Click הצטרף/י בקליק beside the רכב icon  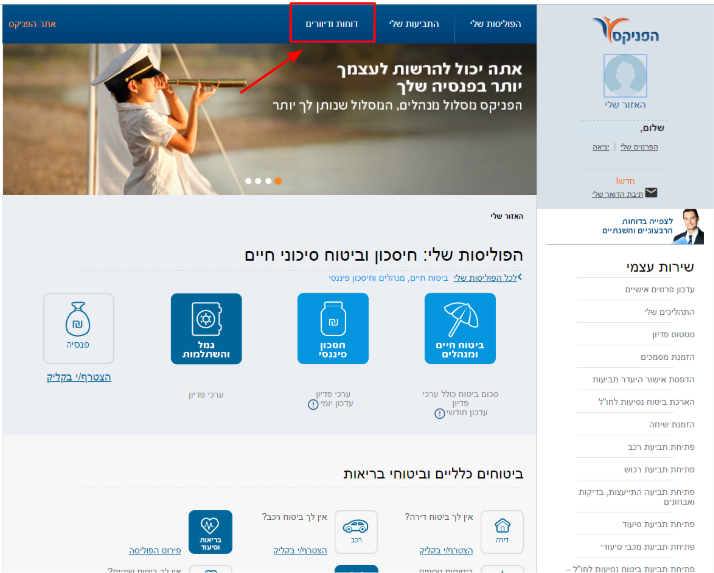click(x=301, y=550)
